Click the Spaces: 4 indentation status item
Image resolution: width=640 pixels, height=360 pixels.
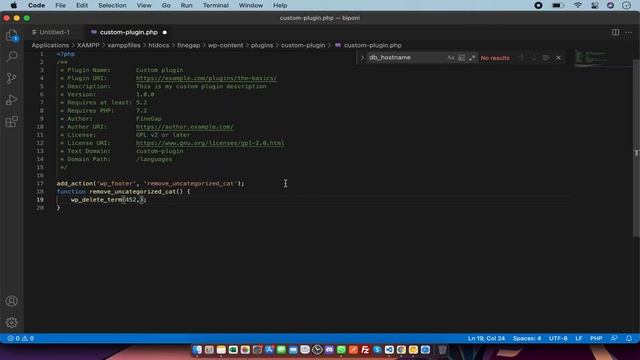click(x=527, y=338)
